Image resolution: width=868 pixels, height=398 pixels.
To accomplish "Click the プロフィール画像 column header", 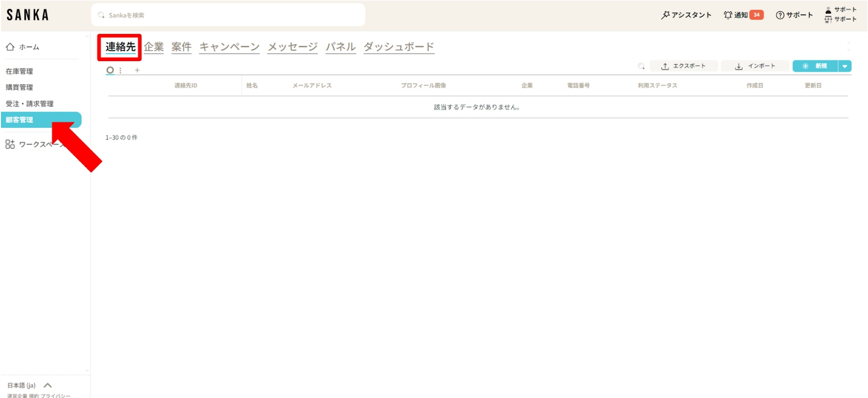I will coord(424,86).
